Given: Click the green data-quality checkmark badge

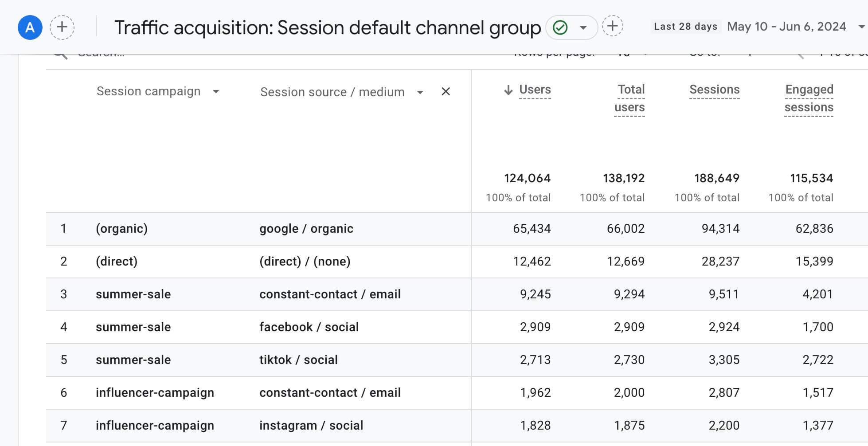Looking at the screenshot, I should point(559,27).
